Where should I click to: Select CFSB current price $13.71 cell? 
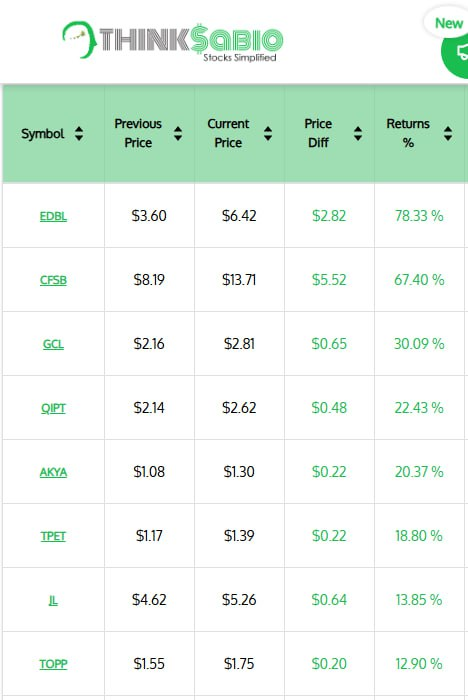pyautogui.click(x=239, y=280)
